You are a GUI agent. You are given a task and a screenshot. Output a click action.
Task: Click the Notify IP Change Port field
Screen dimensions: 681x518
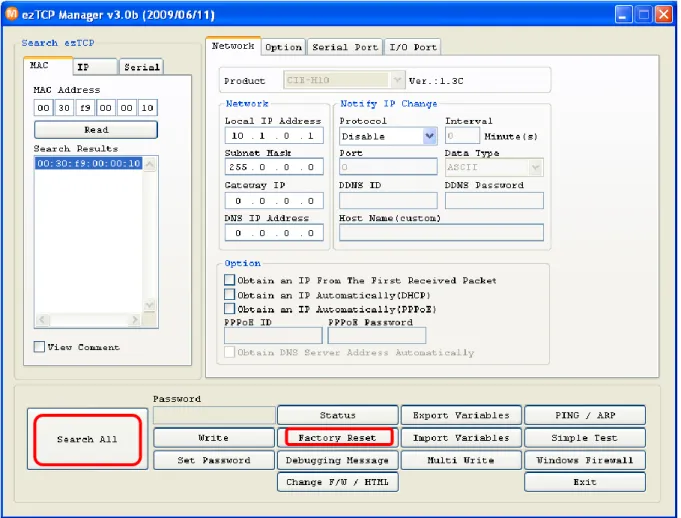388,167
